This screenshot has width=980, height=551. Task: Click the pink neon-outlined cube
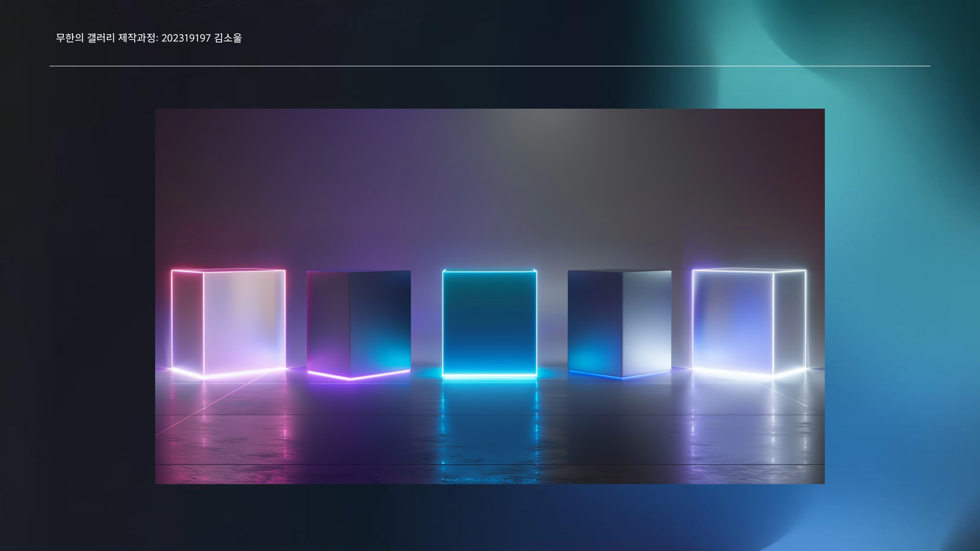tap(228, 322)
